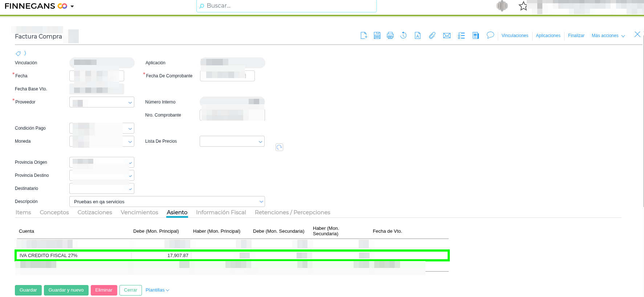Click the new document icon

click(364, 36)
